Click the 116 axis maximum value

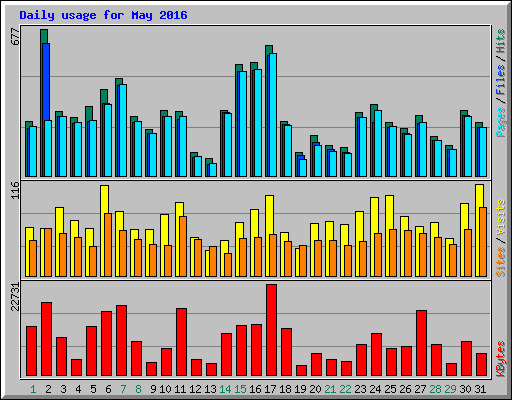click(15, 190)
